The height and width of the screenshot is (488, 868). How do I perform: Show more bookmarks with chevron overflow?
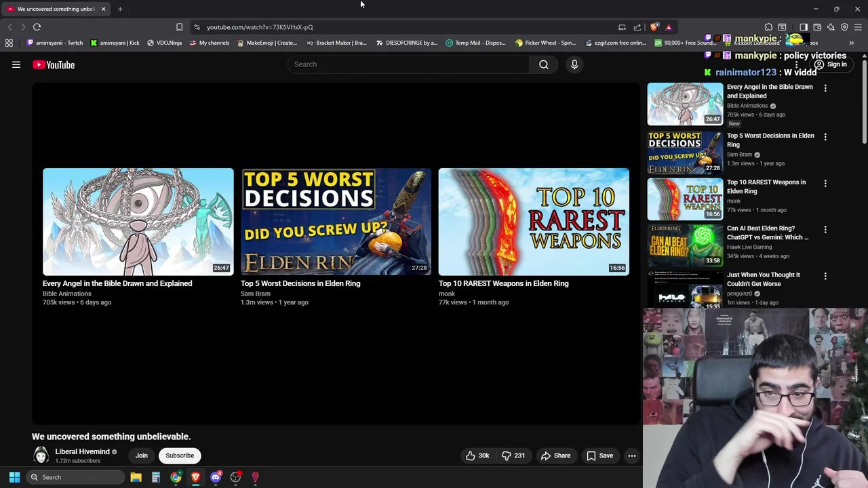tap(852, 43)
